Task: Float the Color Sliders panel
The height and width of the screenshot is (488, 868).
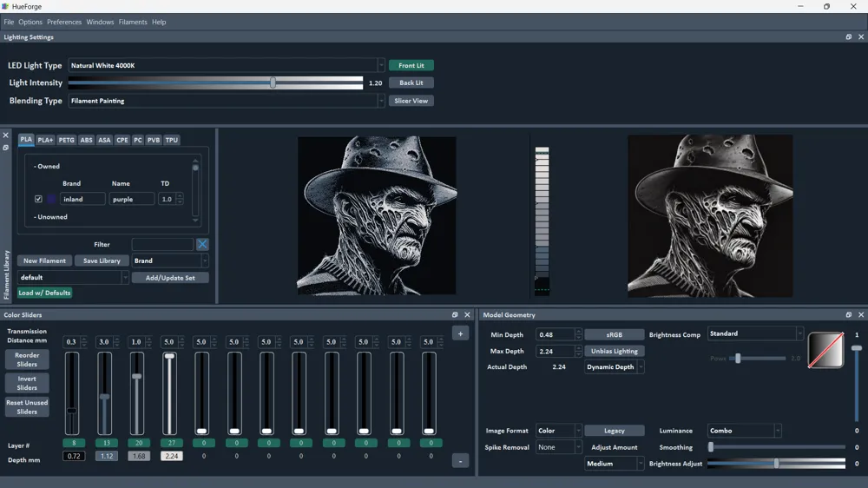Action: [x=455, y=314]
